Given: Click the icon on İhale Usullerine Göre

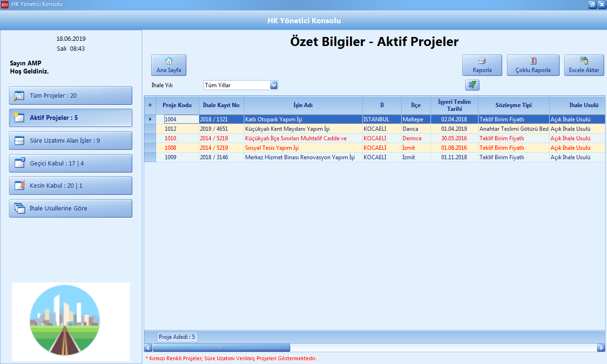Looking at the screenshot, I should pos(19,208).
